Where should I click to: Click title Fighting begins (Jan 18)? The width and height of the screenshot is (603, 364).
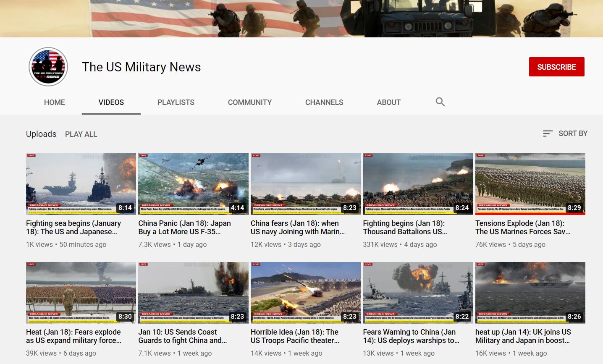[405, 228]
